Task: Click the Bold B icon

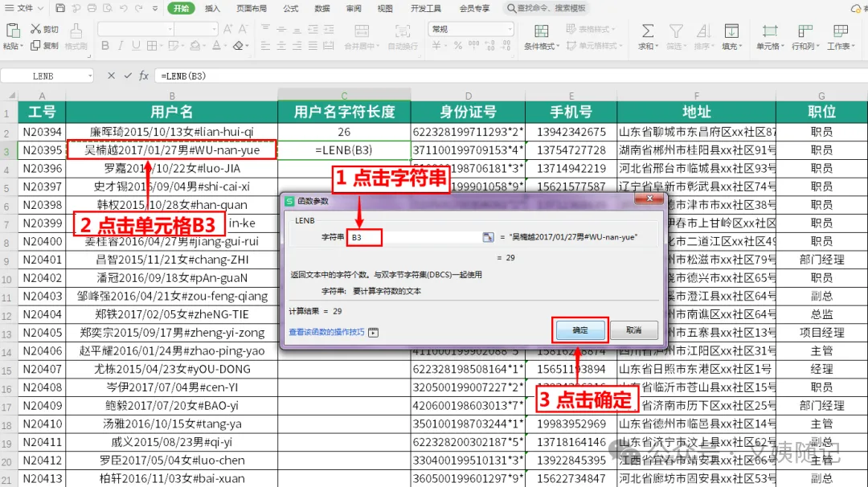Action: [105, 46]
